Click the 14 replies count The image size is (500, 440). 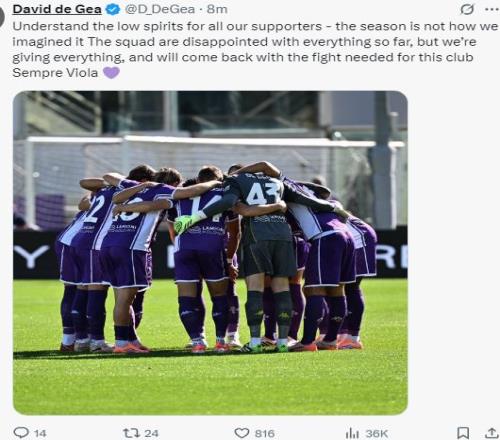(x=40, y=433)
